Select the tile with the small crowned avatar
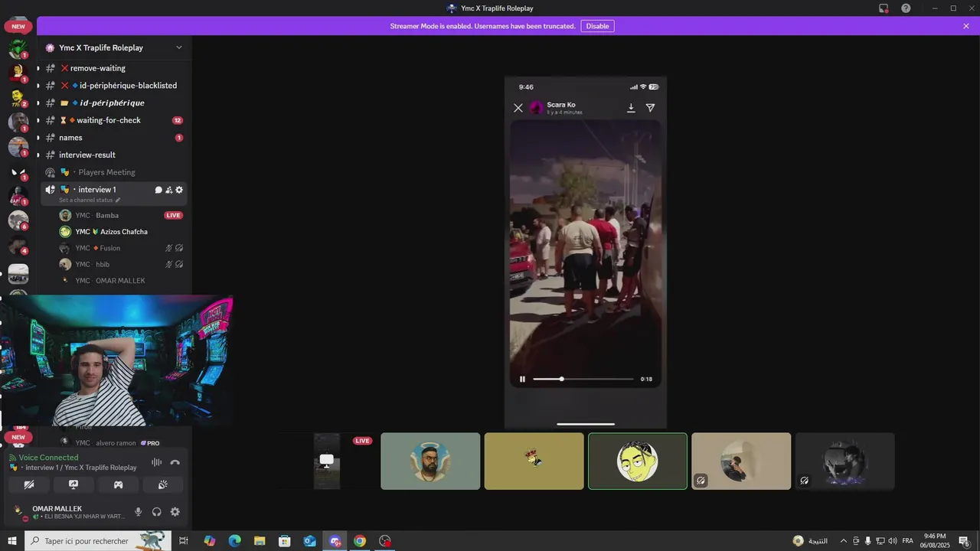980x551 pixels. tap(534, 461)
